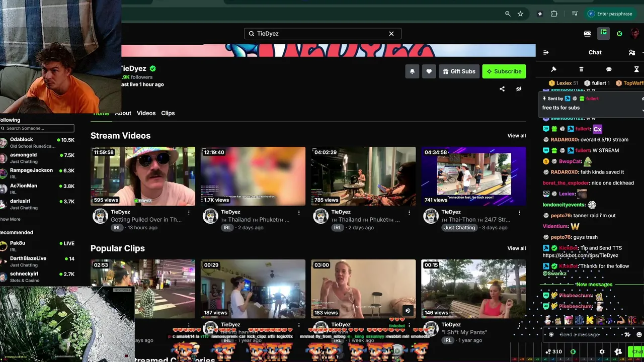
Task: Search followed channels in sidebar
Action: 37,128
